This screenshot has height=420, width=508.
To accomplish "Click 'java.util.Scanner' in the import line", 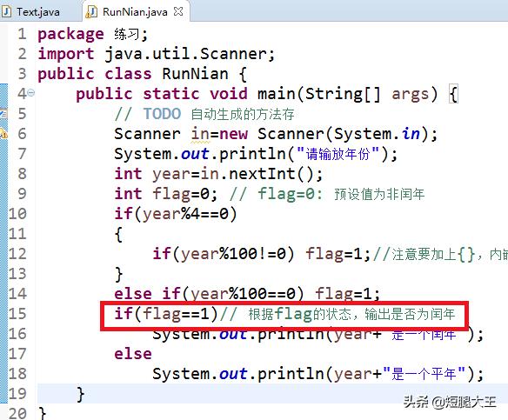I will tap(185, 54).
